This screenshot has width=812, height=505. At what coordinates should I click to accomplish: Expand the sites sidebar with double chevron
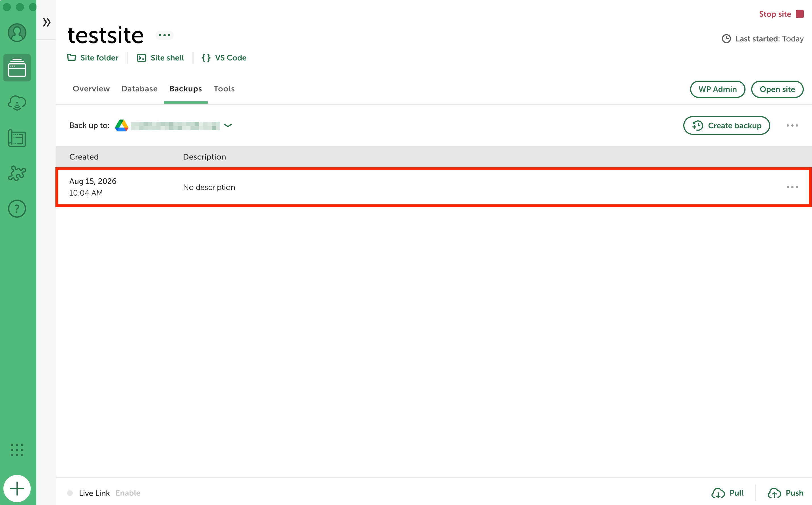coord(47,22)
